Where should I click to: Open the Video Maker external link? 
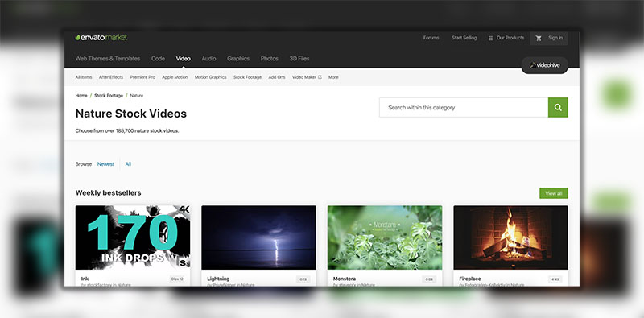click(x=307, y=77)
